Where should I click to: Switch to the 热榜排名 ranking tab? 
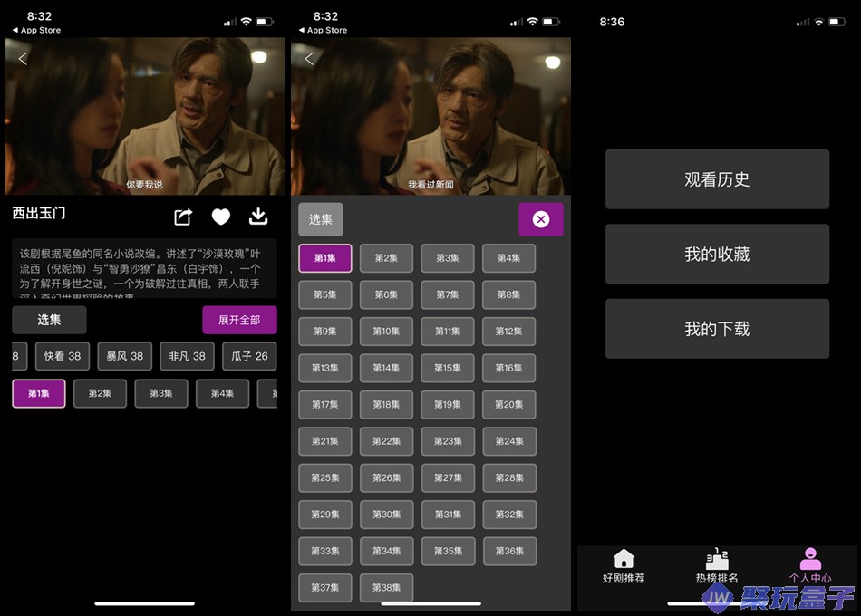[717, 566]
